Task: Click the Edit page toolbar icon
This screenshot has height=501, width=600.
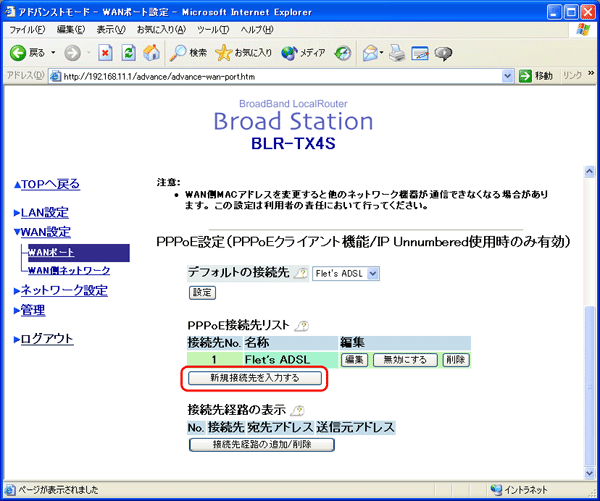Action: tap(420, 53)
